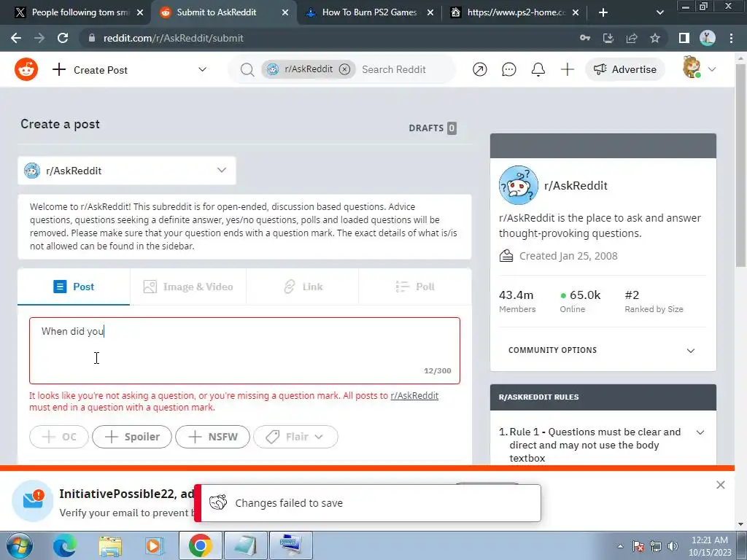Open the Flair dropdown
Screen dimensions: 747x560
pyautogui.click(x=296, y=437)
